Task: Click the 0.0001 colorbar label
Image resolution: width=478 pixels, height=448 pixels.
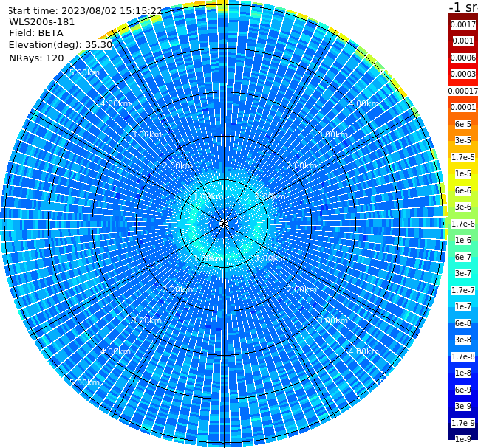Action: click(463, 107)
